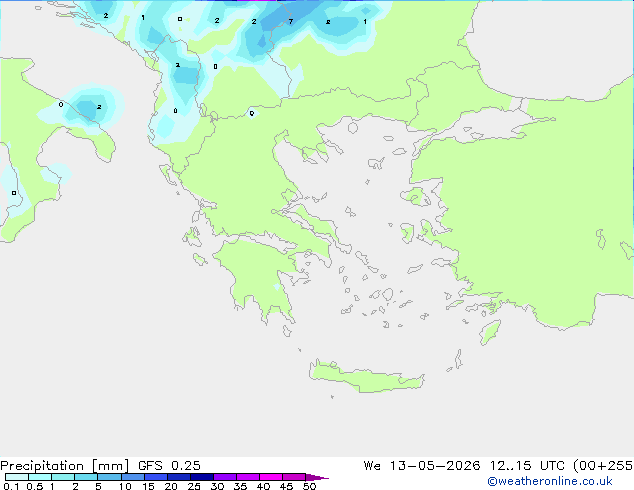The height and width of the screenshot is (490, 634).
Task: Click the '0.5' legend scale label
Action: 35,486
